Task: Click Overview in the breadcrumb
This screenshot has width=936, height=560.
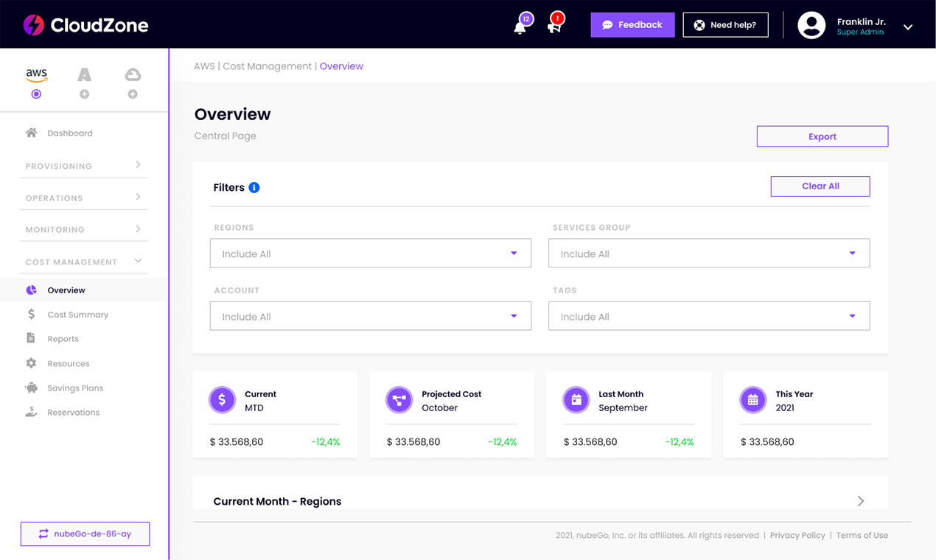Action: (341, 66)
